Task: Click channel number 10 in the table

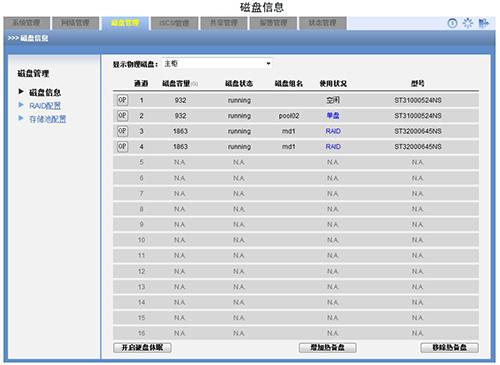Action: pos(141,240)
